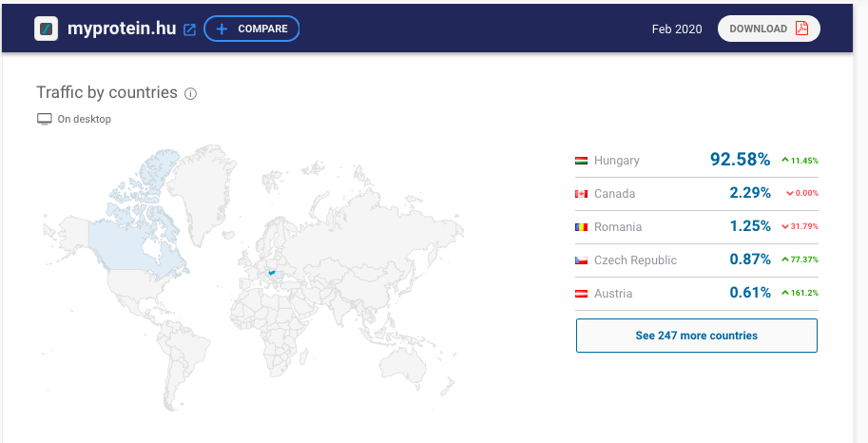Click the COMPARE button
The height and width of the screenshot is (443, 868).
(x=251, y=29)
